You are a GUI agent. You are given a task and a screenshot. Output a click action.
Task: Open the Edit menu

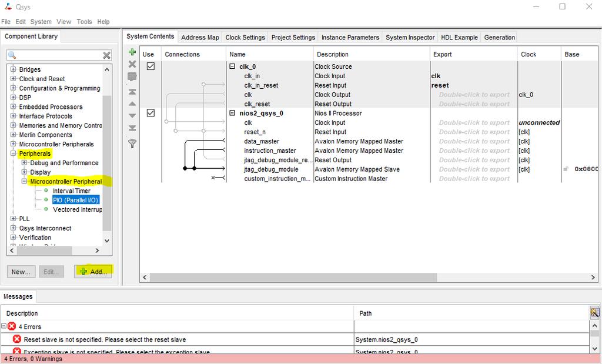pos(21,22)
